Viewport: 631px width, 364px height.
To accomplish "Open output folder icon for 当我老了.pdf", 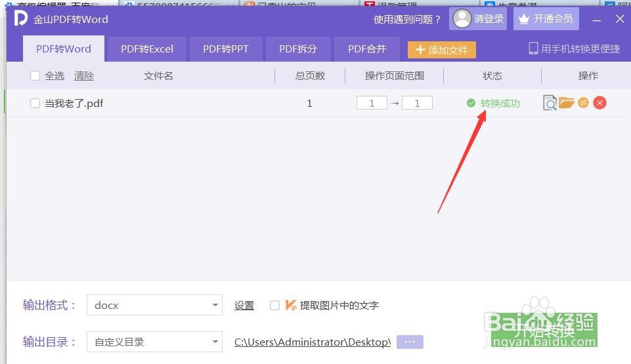I will click(567, 102).
